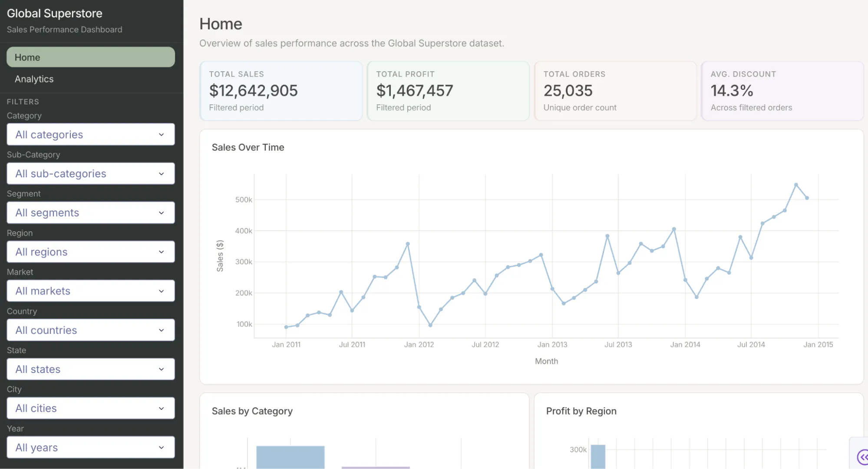Click the peak data point near Jan 2015
Viewport: 868px width, 469px height.
tap(796, 185)
